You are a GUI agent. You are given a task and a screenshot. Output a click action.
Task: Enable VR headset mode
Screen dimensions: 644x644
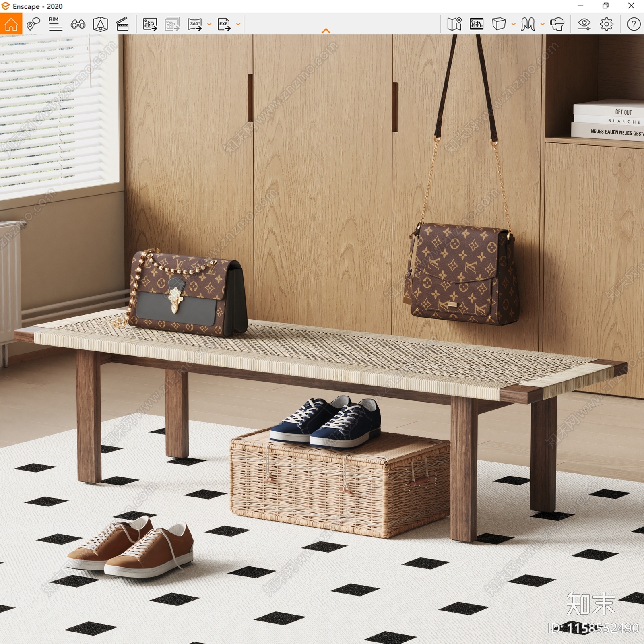click(x=557, y=24)
